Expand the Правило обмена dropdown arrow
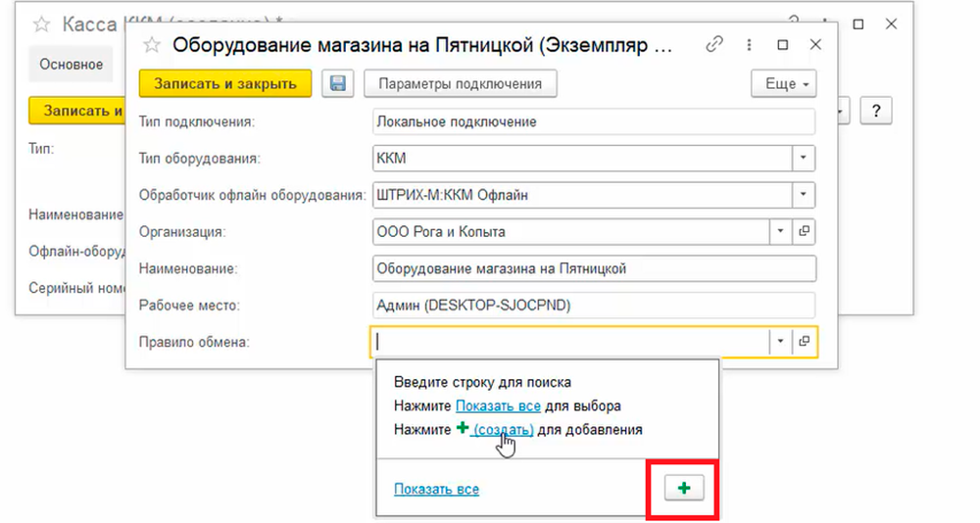 tap(781, 341)
